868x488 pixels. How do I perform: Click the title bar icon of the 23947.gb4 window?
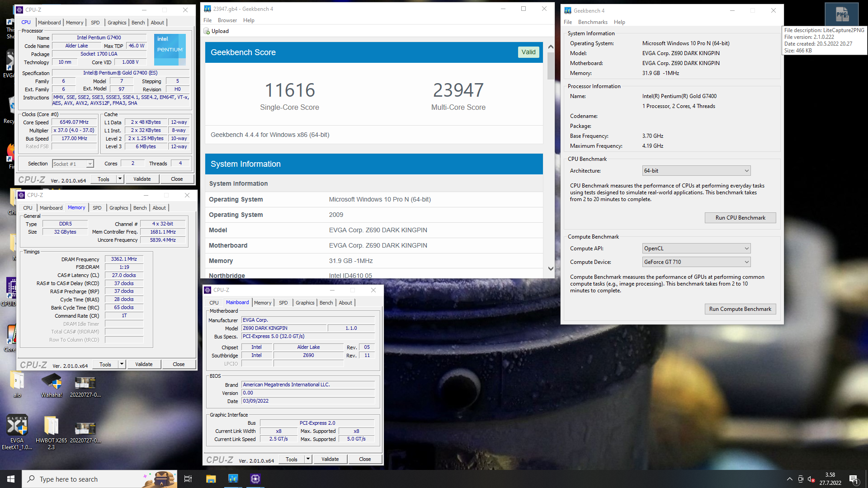pyautogui.click(x=208, y=9)
